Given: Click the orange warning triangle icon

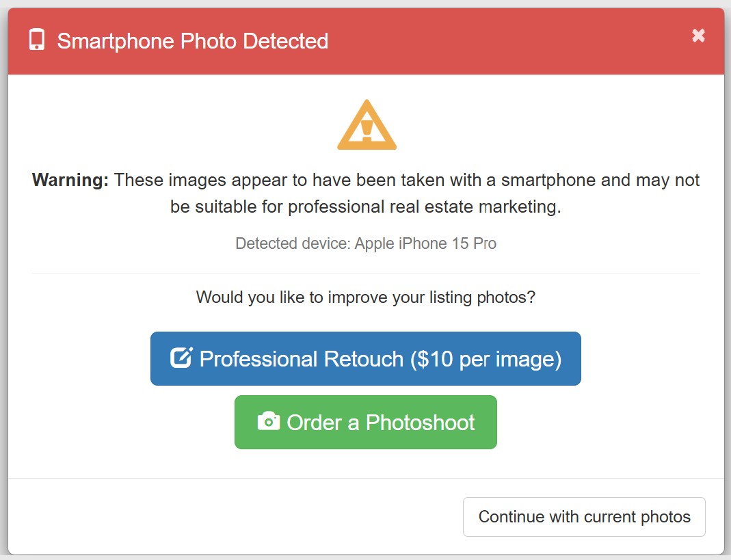Looking at the screenshot, I should tap(367, 126).
